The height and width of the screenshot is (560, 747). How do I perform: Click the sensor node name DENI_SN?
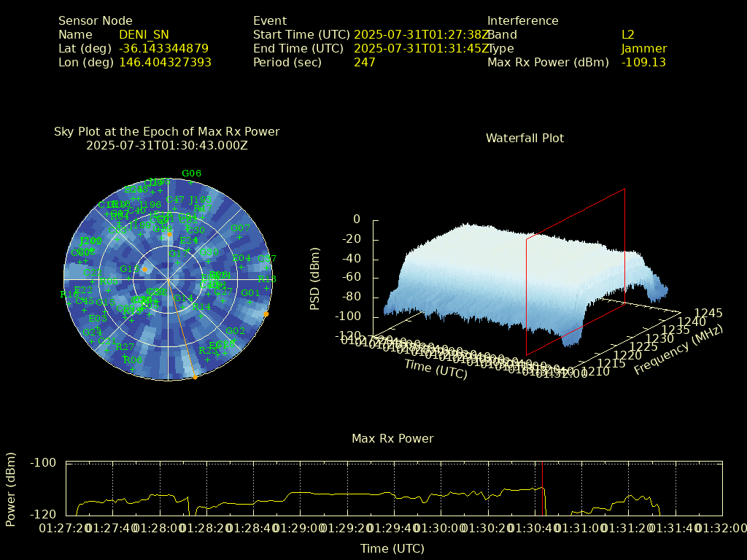point(144,35)
